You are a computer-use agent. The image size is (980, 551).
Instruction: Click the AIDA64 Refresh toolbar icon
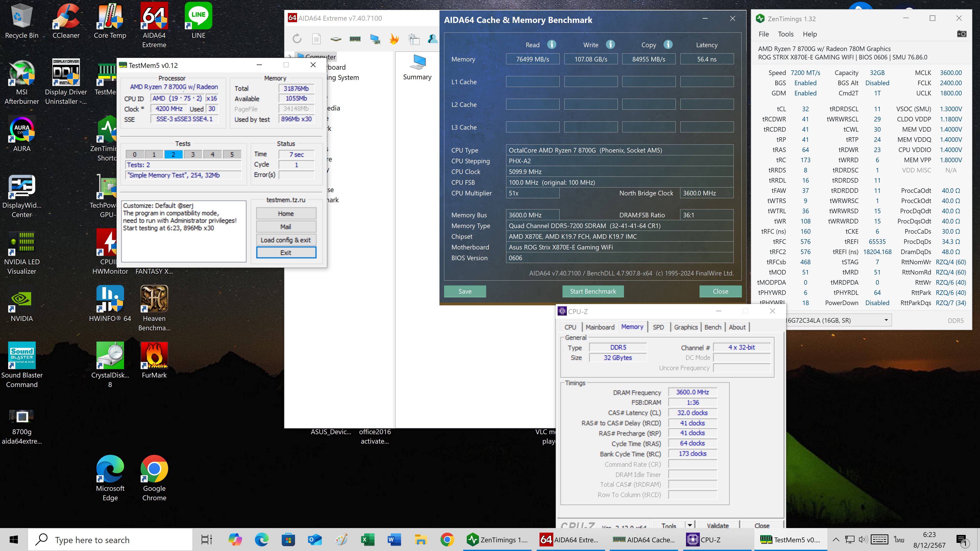click(x=297, y=39)
